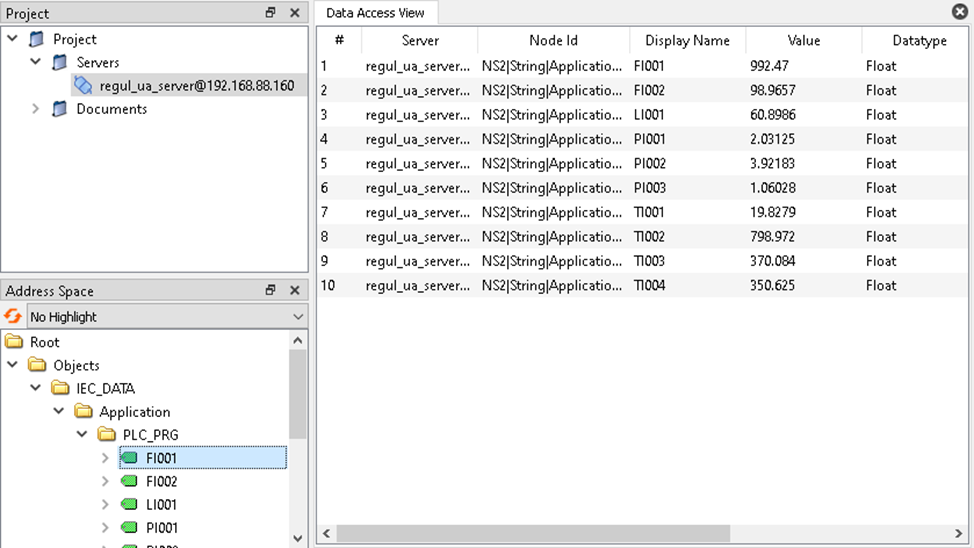Close the Address Space panel
This screenshot has width=974, height=548.
(294, 290)
